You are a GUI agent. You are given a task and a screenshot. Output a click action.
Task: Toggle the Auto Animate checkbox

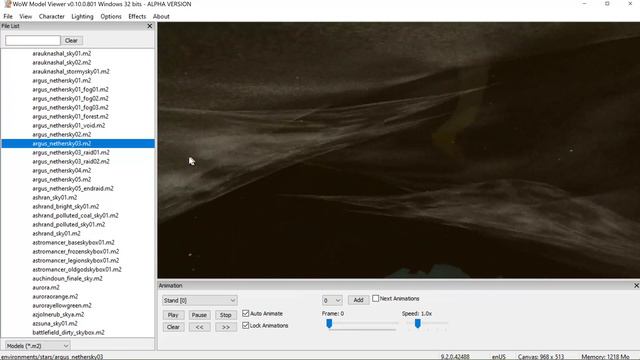click(x=245, y=313)
